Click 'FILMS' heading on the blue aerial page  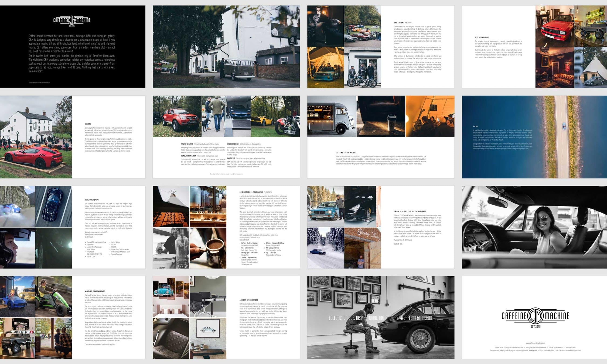point(475,126)
